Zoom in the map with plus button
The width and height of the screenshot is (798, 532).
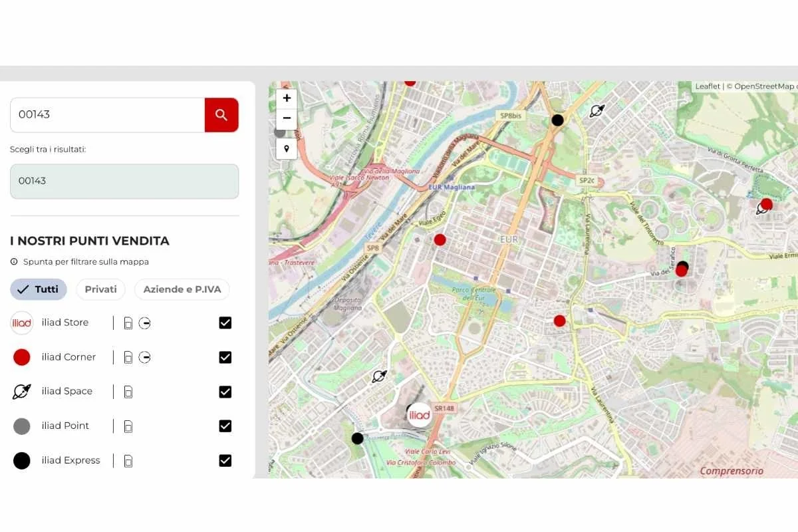(x=287, y=98)
